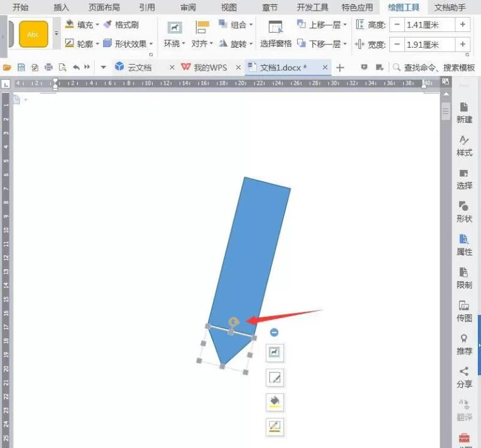The image size is (481, 448).
Task: Close the 文档1.docx tab
Action: point(325,67)
